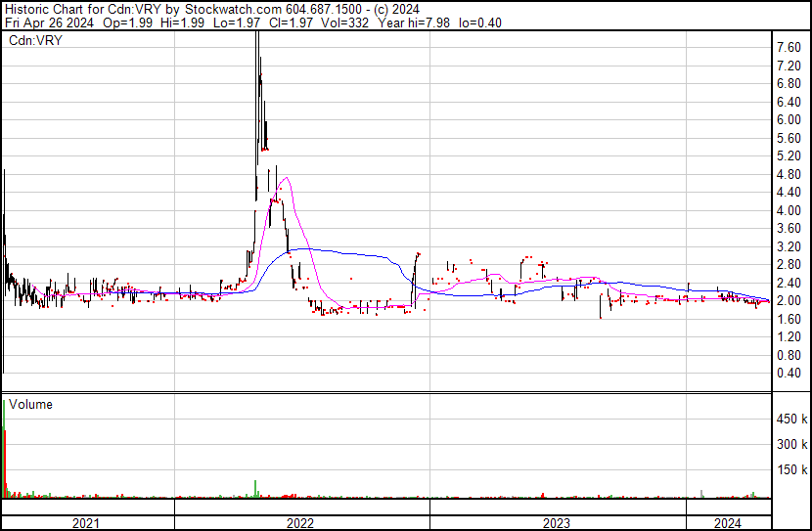
Task: Click the 5.60 price axis label
Action: pos(789,138)
